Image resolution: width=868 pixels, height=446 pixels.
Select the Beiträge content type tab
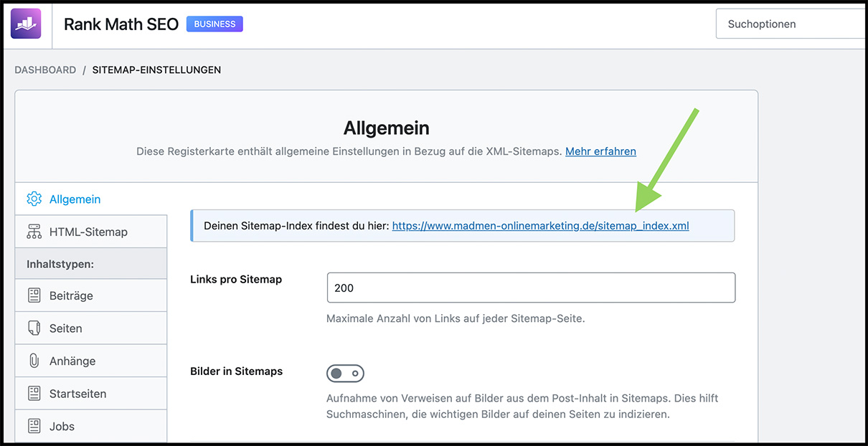point(91,295)
